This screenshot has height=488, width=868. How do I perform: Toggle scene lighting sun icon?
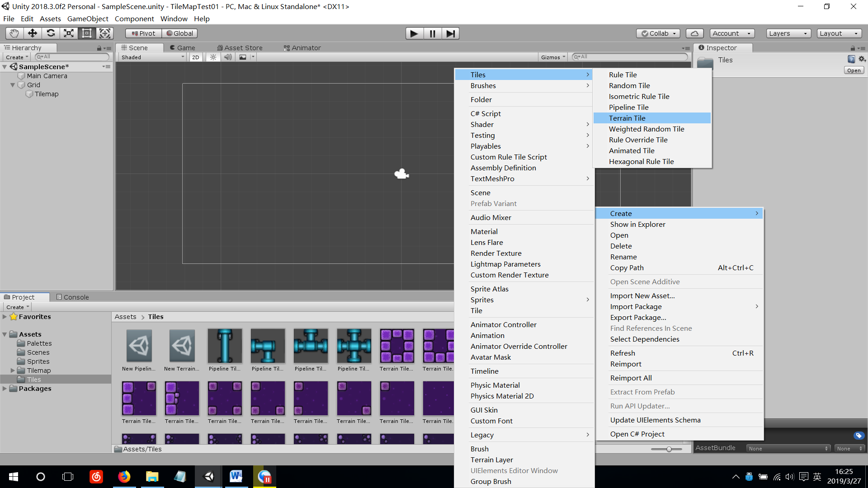click(213, 57)
